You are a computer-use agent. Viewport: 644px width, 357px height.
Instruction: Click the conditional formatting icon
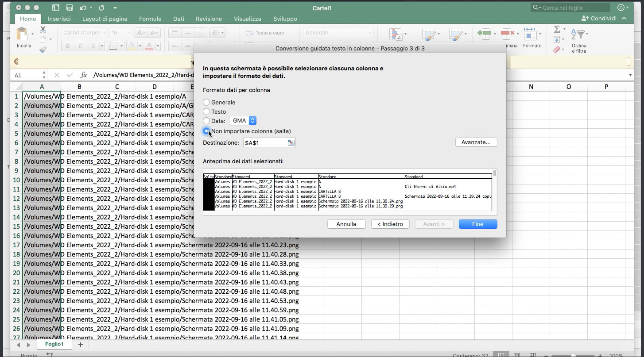(x=396, y=35)
